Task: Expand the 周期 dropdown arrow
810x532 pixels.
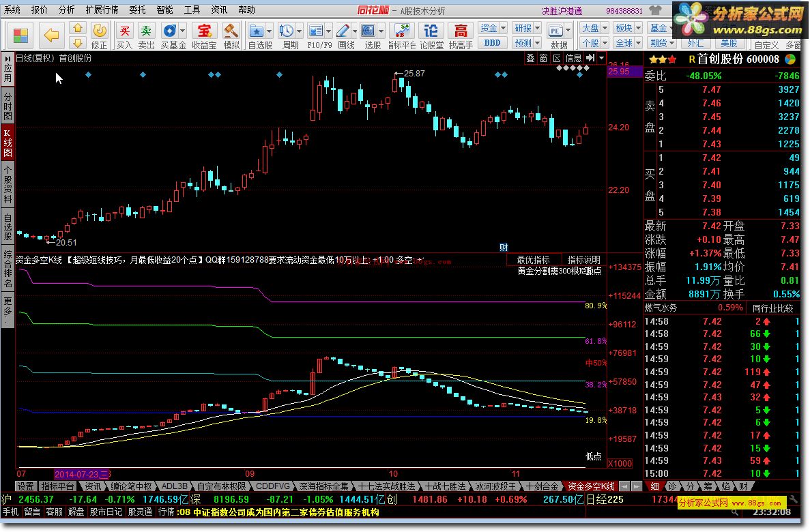Action: point(299,31)
